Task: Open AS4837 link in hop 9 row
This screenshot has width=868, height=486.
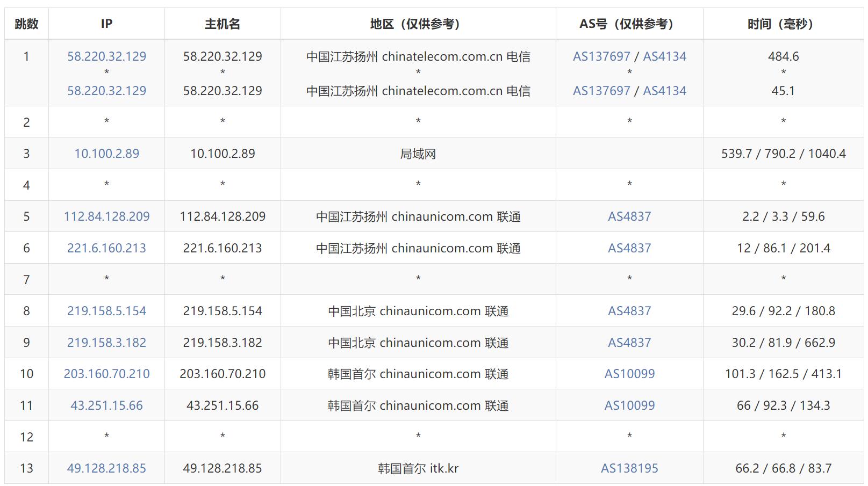Action: [629, 343]
